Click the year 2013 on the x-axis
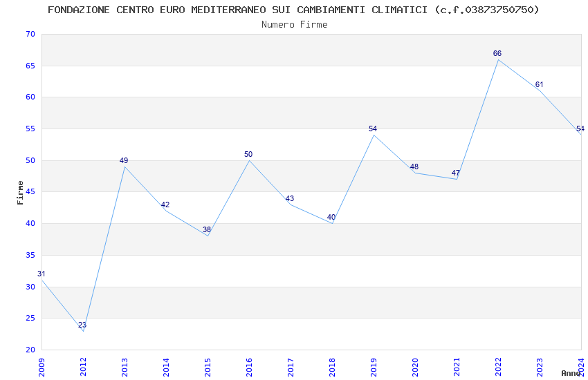Viewport: 588px width, 380px height. tap(125, 368)
